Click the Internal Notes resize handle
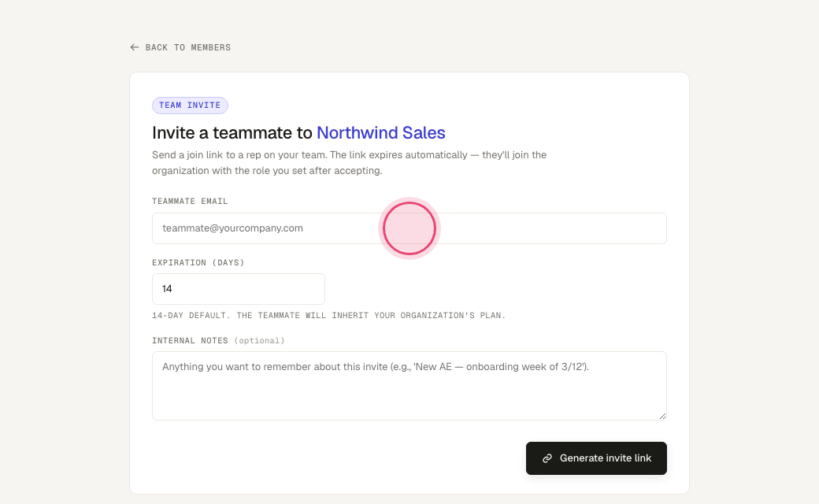819x504 pixels. tap(662, 416)
